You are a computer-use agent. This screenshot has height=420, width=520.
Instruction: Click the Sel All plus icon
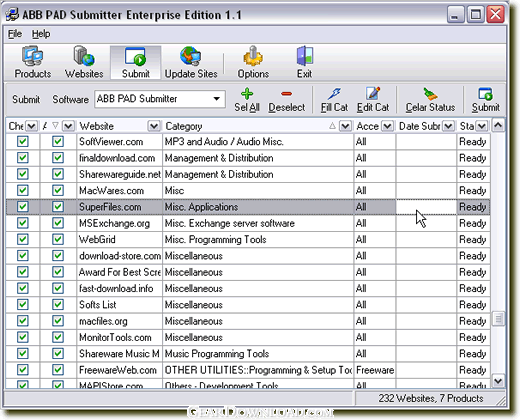click(247, 94)
